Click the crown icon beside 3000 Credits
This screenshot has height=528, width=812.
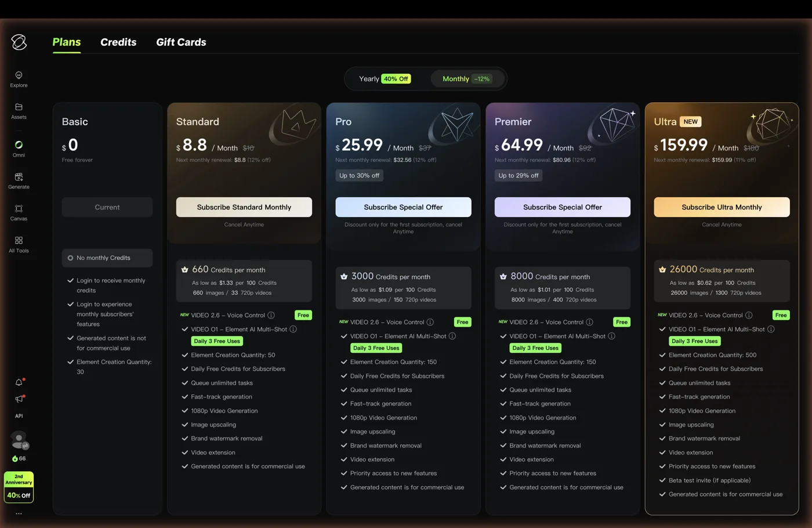pos(344,277)
